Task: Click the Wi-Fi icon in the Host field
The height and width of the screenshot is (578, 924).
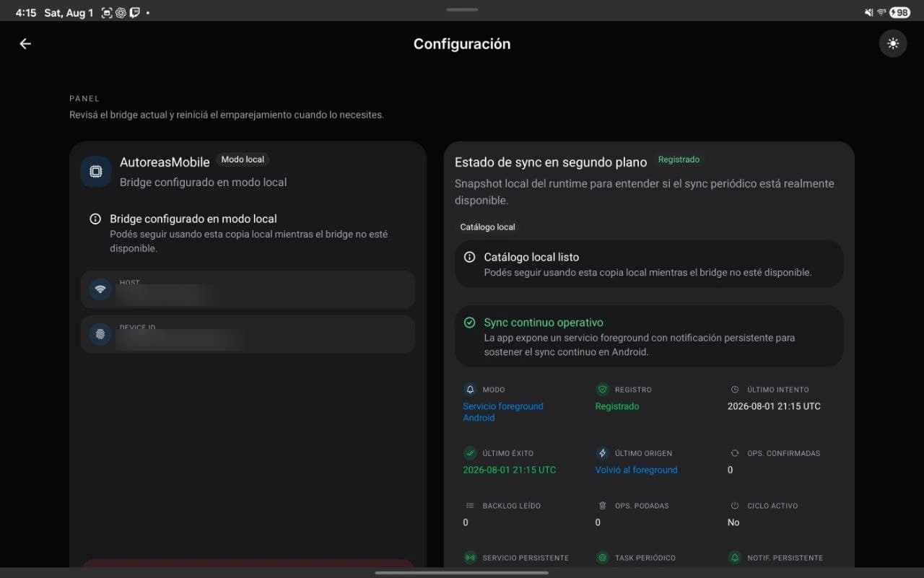Action: point(100,289)
